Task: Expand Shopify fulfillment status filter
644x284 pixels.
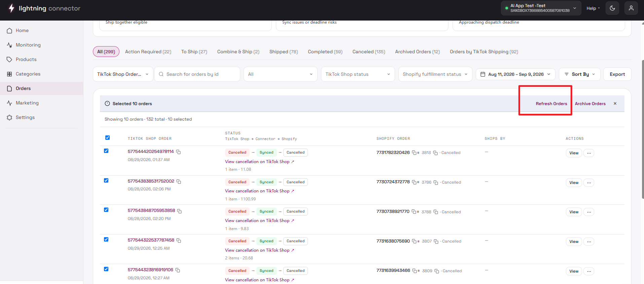Action: 435,74
